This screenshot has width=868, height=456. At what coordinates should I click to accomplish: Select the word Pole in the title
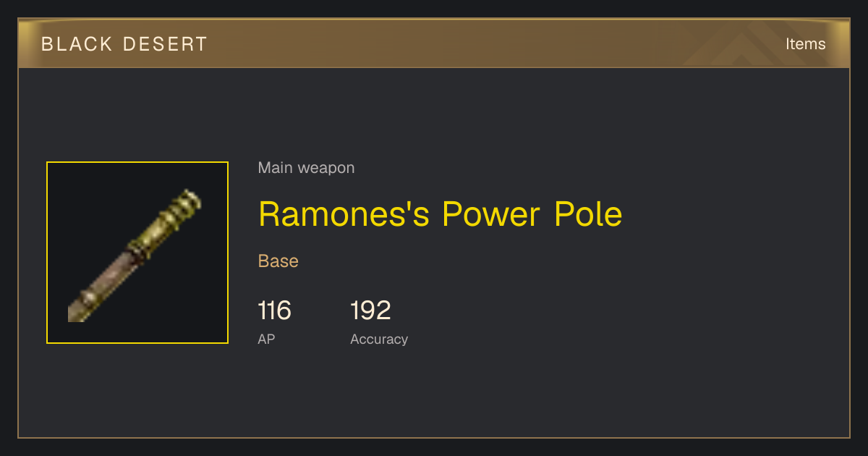pos(588,214)
